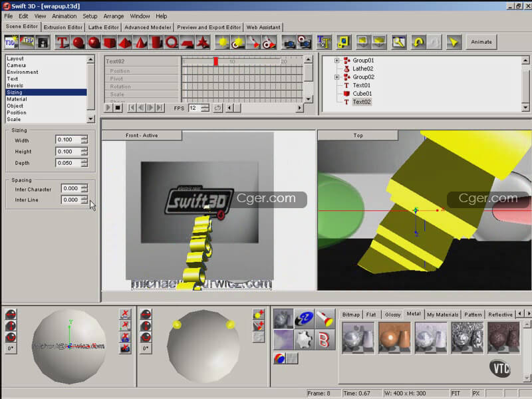Toggle rotation increment on object trackball
This screenshot has height=399, width=532.
click(11, 348)
